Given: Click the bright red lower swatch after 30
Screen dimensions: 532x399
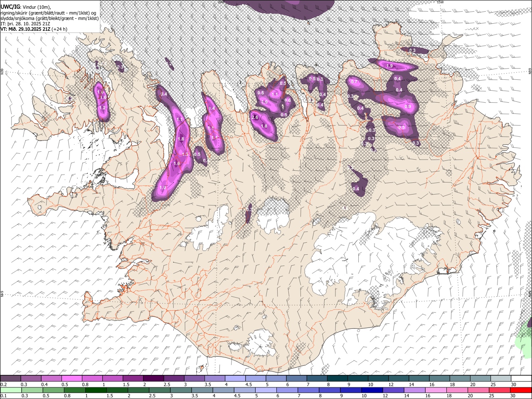Looking at the screenshot, I should point(521,390).
